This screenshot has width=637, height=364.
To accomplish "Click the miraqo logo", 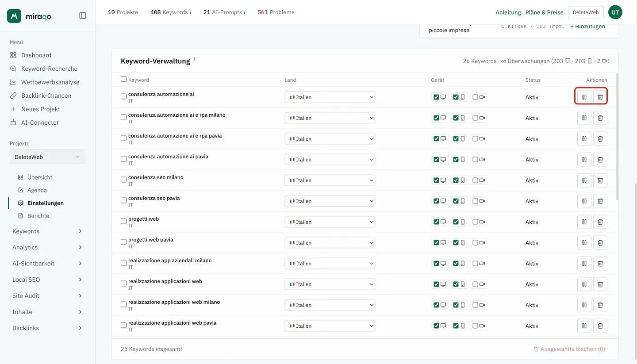I will tap(29, 16).
